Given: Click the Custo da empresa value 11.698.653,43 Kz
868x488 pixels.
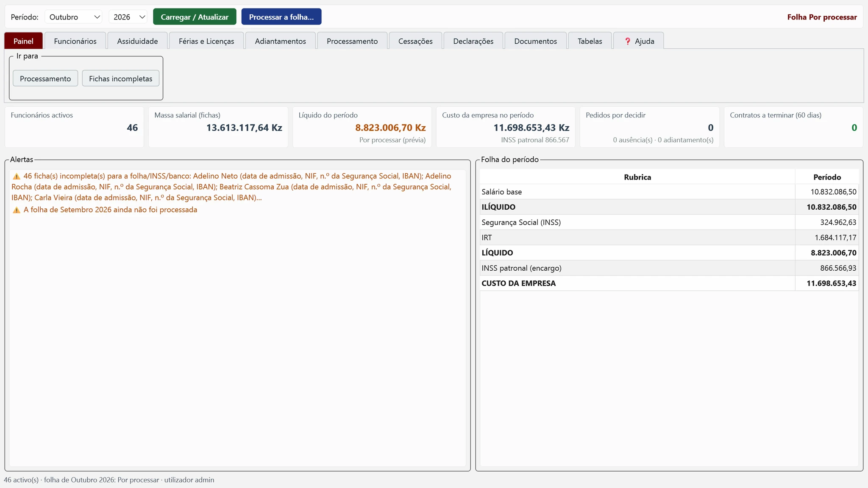Looking at the screenshot, I should click(531, 128).
